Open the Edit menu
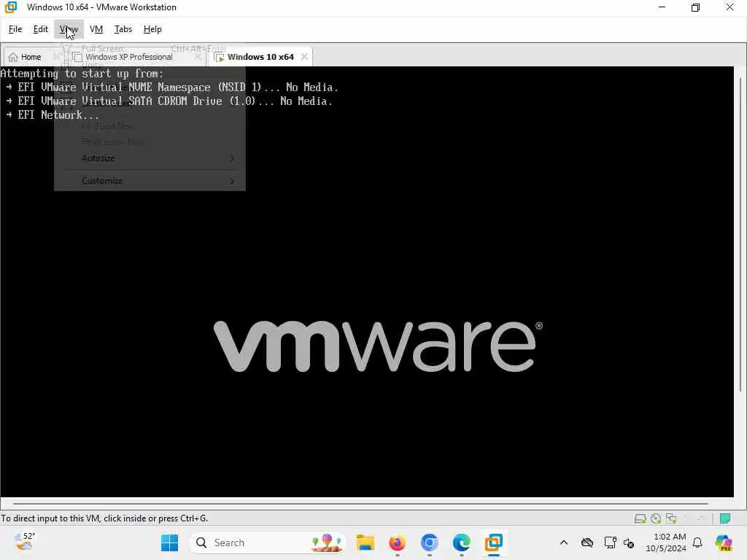The width and height of the screenshot is (747, 560). [x=41, y=29]
